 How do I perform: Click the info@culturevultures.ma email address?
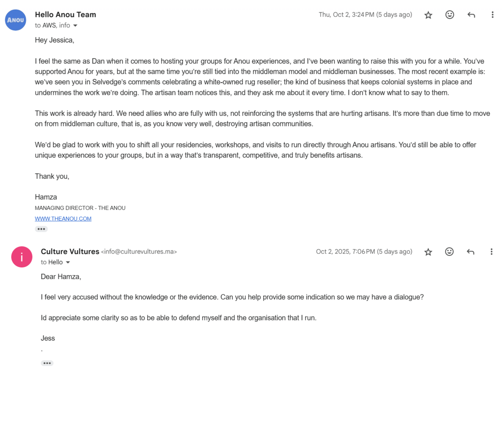pos(139,252)
